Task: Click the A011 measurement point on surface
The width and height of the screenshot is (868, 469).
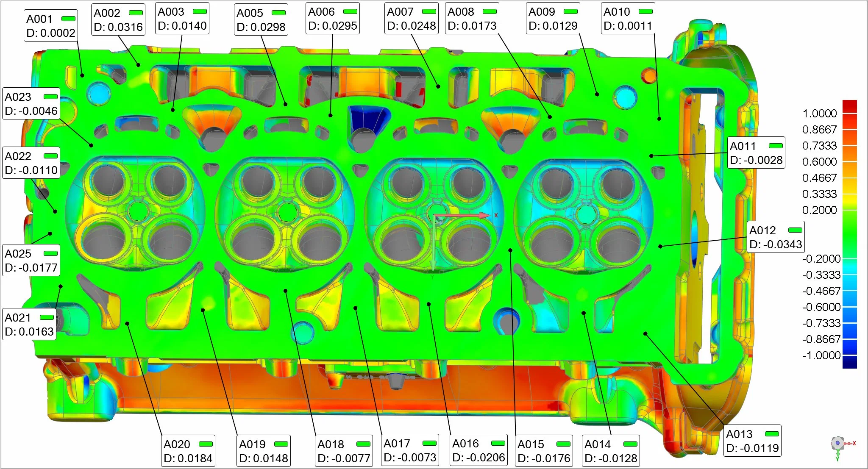Action: 651,156
